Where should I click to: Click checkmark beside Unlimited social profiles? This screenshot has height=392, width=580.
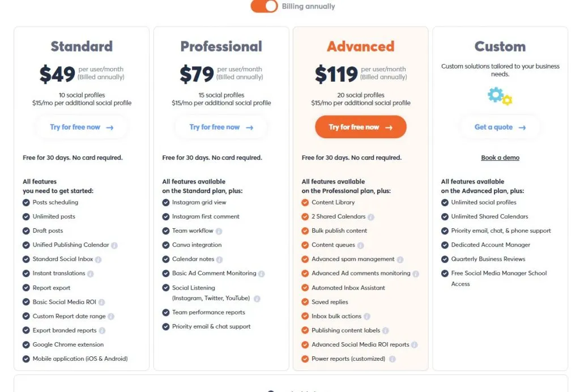pos(445,203)
